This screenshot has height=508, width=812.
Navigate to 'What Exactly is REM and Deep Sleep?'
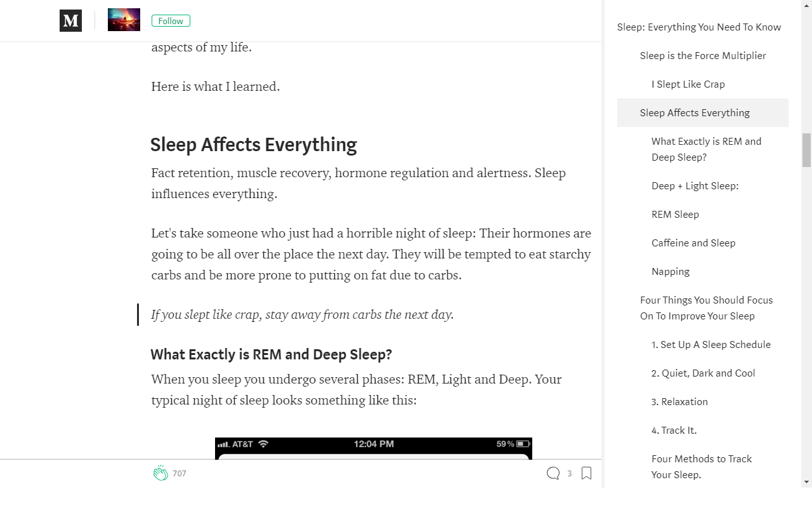pos(706,149)
